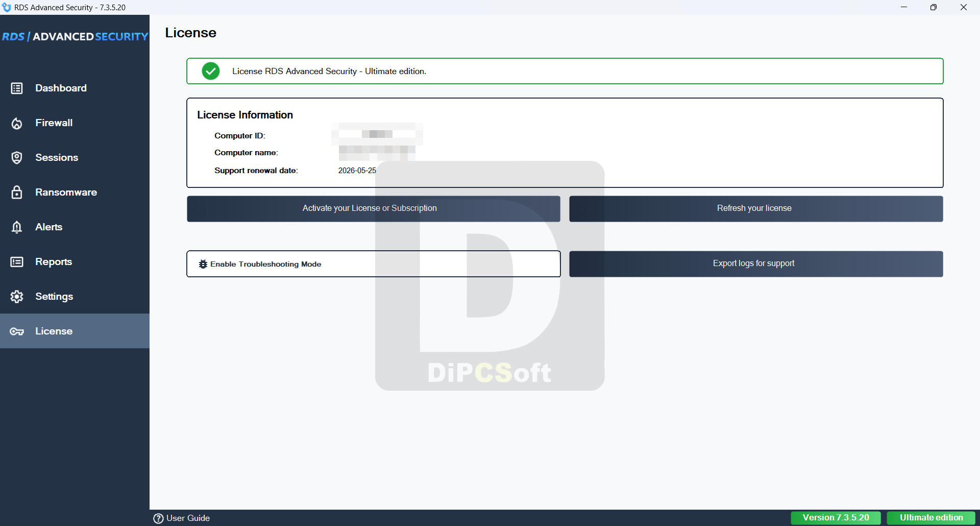Click the Computer name label

(246, 153)
